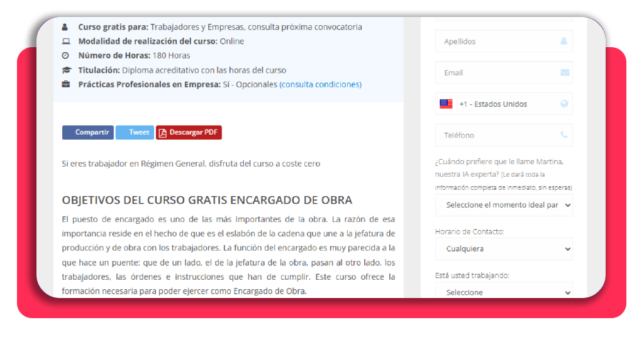
Task: Click the Compartir Facebook share button
Action: coord(88,133)
